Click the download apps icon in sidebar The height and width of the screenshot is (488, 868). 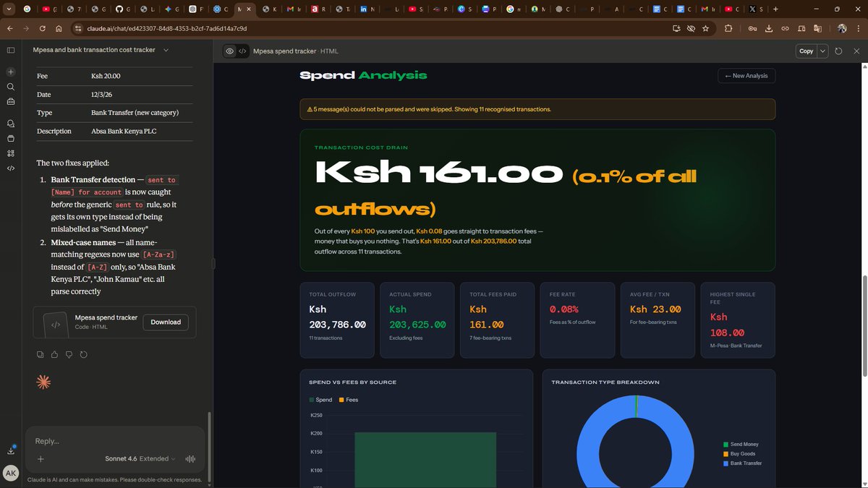pyautogui.click(x=11, y=450)
